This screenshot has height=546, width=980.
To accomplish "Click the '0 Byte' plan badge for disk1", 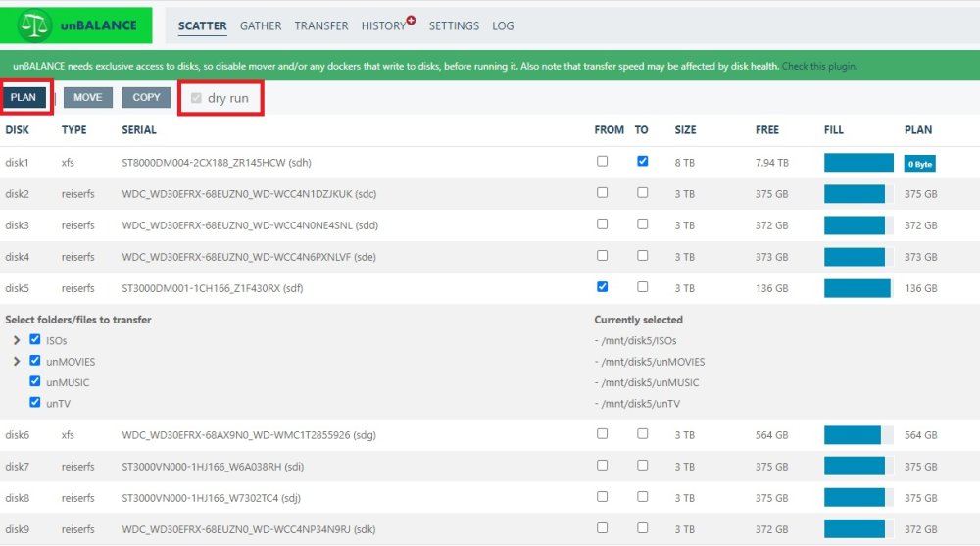I will [x=920, y=164].
